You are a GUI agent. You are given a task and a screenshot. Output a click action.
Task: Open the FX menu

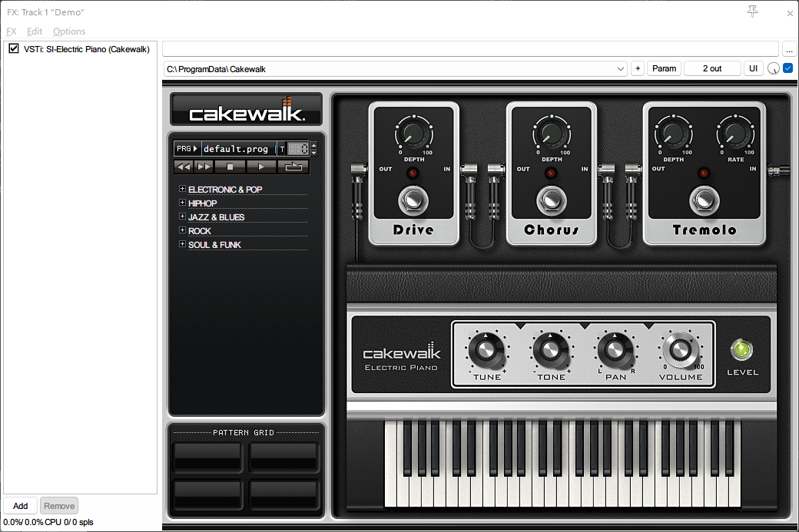tap(12, 31)
